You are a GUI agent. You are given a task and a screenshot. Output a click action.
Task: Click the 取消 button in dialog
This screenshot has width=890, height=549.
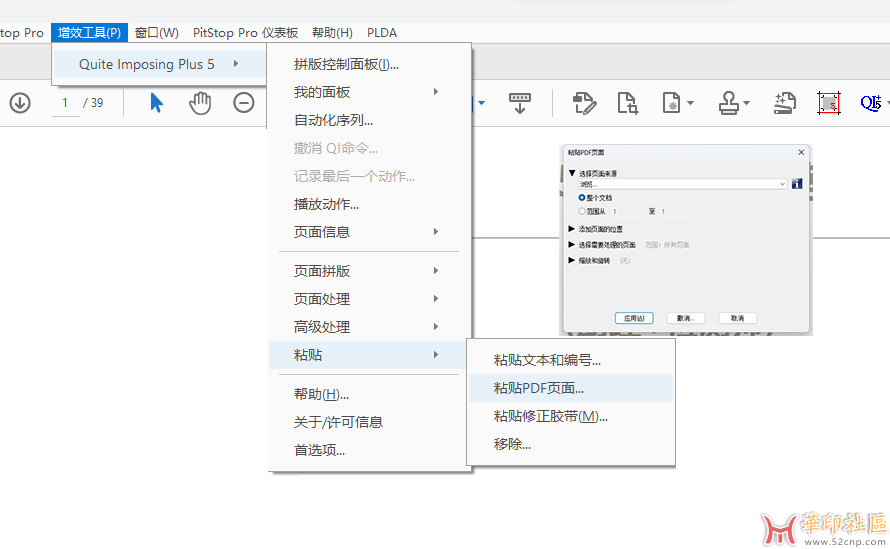[737, 318]
